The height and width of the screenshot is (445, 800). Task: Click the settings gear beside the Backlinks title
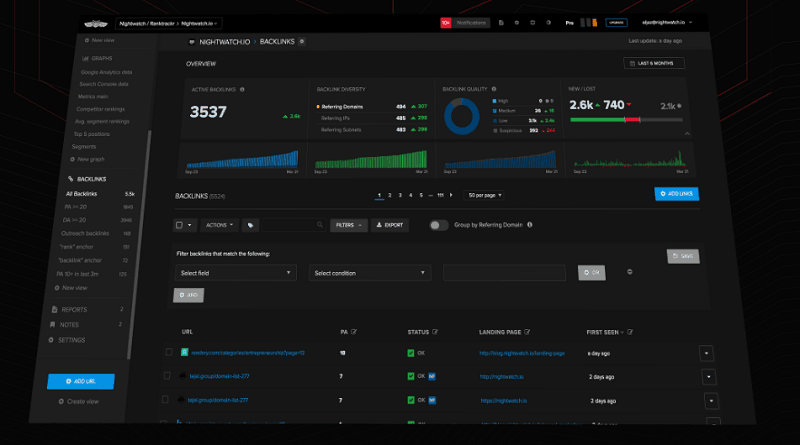click(x=303, y=42)
